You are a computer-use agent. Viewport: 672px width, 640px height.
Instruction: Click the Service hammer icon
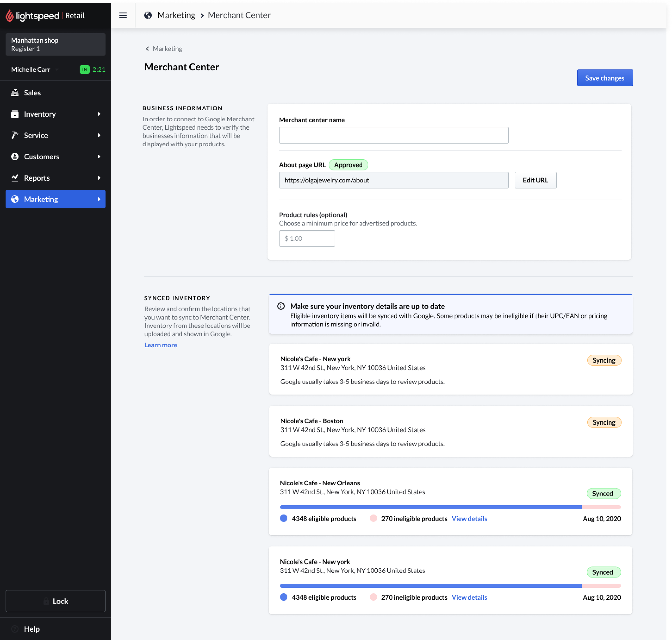click(x=15, y=135)
